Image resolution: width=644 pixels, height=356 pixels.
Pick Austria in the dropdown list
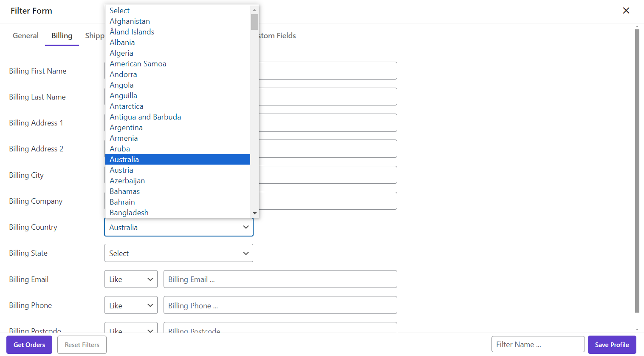(121, 170)
